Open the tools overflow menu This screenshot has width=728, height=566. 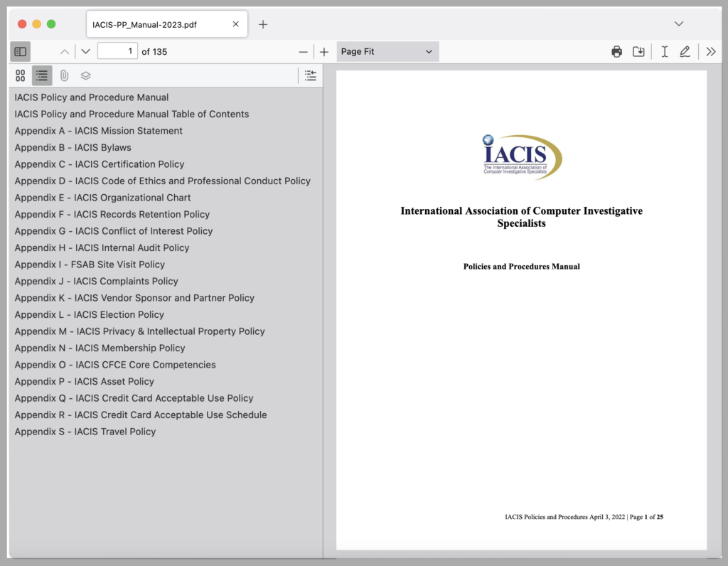[710, 52]
